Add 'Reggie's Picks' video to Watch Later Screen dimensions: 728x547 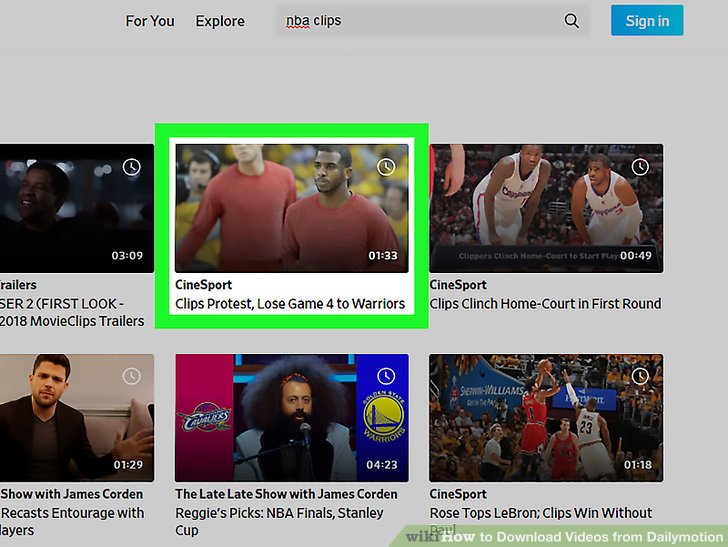coord(386,376)
